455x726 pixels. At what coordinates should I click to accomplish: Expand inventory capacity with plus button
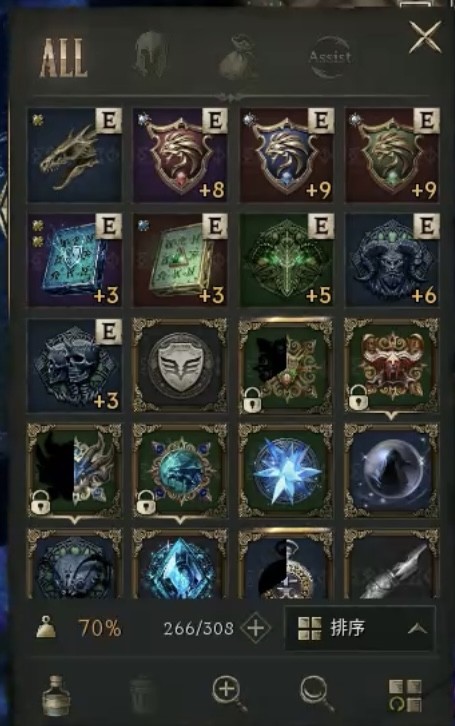[x=256, y=628]
